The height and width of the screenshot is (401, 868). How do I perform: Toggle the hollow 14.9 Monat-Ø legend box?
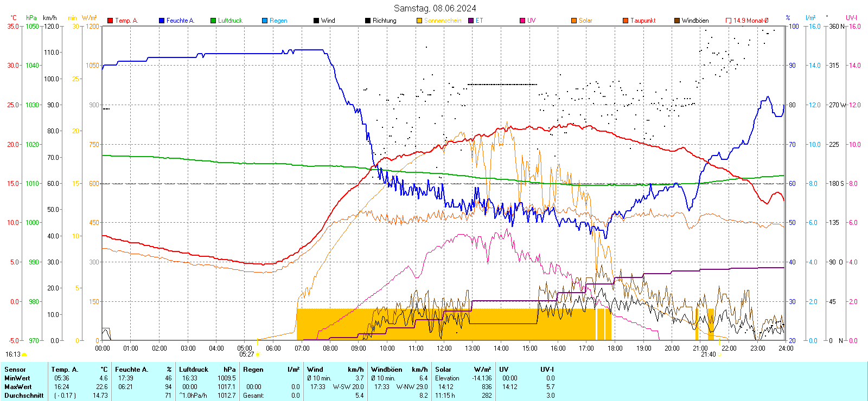point(729,21)
